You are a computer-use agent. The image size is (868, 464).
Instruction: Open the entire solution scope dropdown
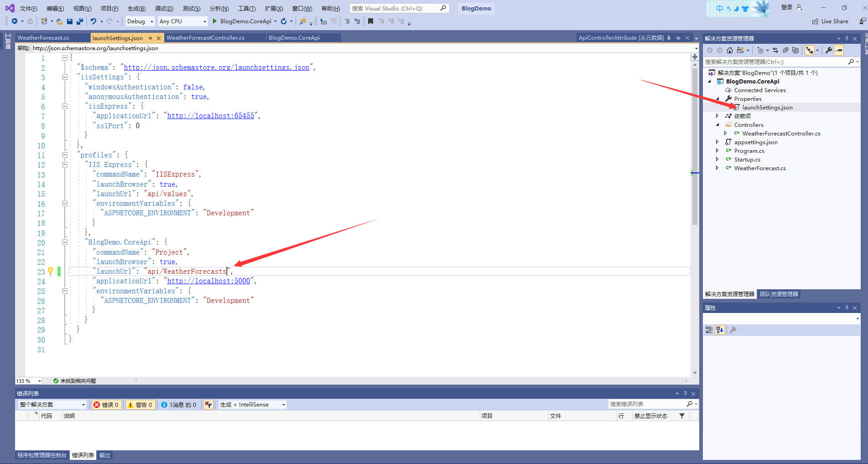pyautogui.click(x=52, y=405)
